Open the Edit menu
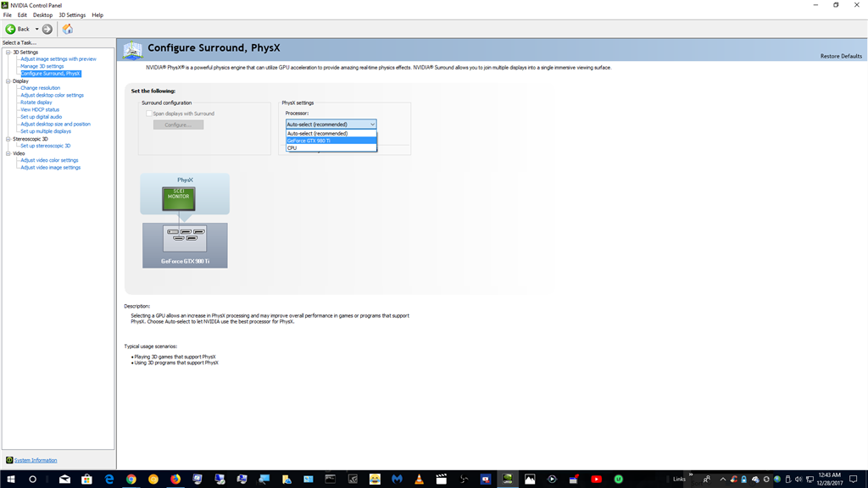 click(22, 15)
